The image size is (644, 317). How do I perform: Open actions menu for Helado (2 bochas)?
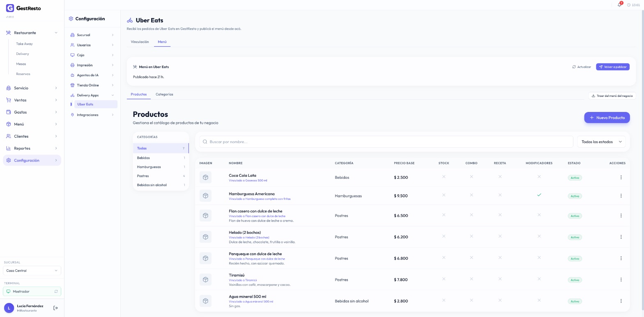click(621, 237)
